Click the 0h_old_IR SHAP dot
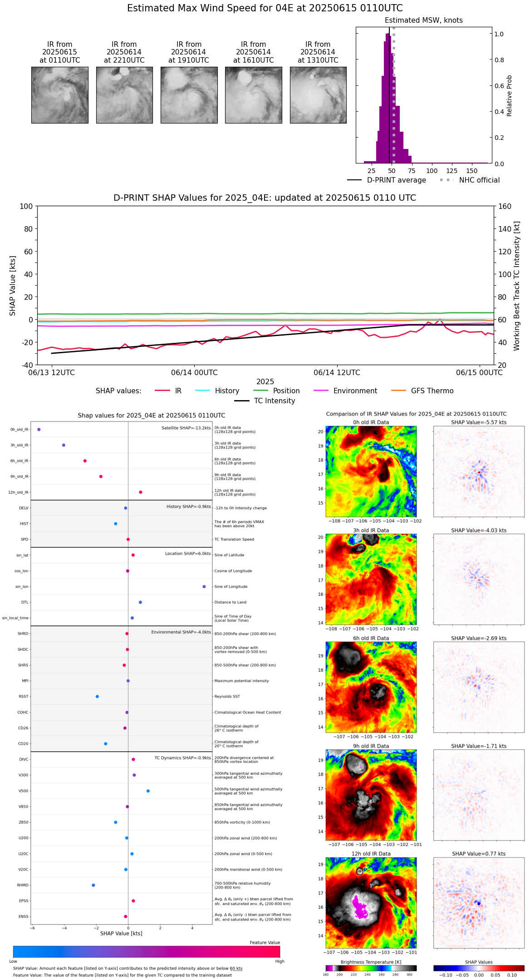The height and width of the screenshot is (980, 530). 39,429
